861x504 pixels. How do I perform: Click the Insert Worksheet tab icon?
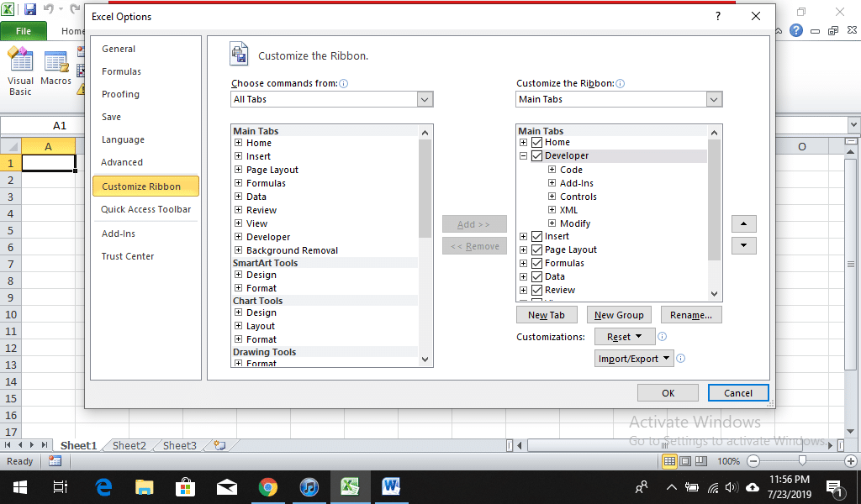click(x=219, y=445)
